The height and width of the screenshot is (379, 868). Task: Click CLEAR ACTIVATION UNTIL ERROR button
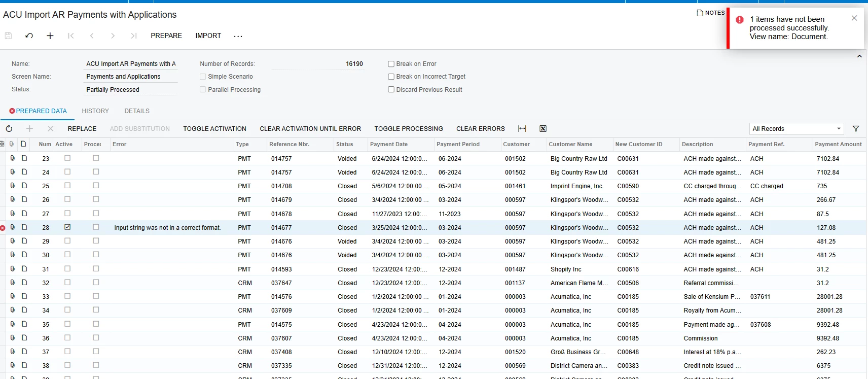(x=310, y=129)
